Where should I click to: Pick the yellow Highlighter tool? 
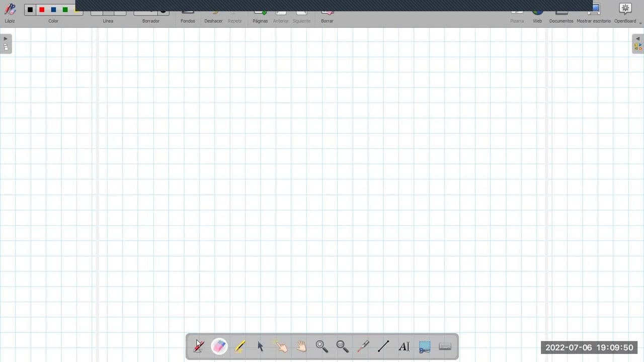tap(240, 346)
